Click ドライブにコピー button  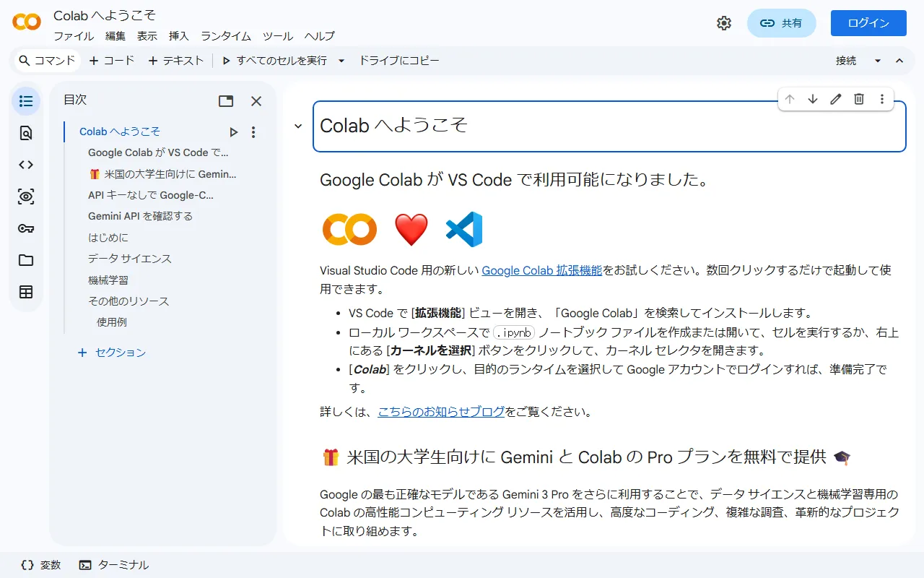[399, 61]
